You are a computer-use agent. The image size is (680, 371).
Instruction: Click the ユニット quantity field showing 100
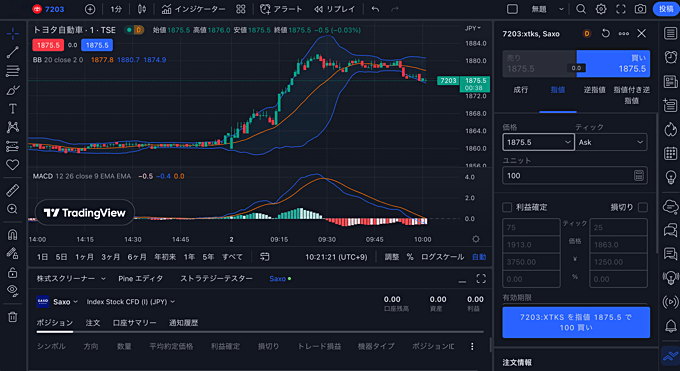[575, 175]
